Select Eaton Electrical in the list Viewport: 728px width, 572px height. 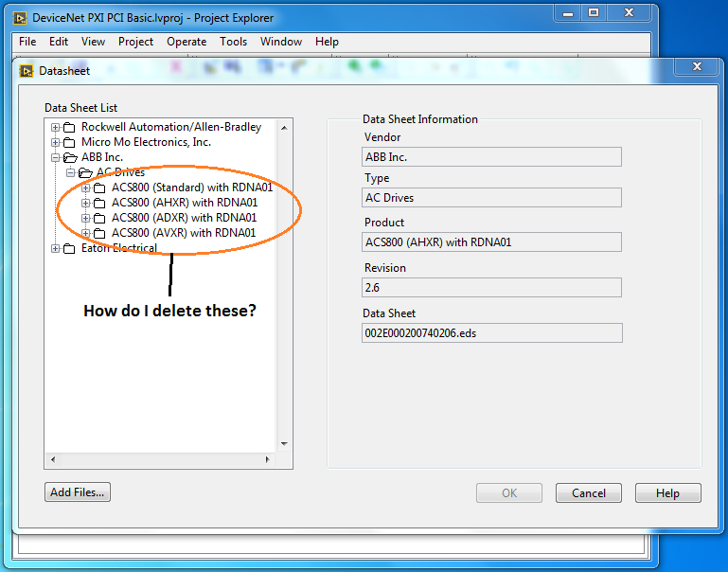(x=119, y=248)
